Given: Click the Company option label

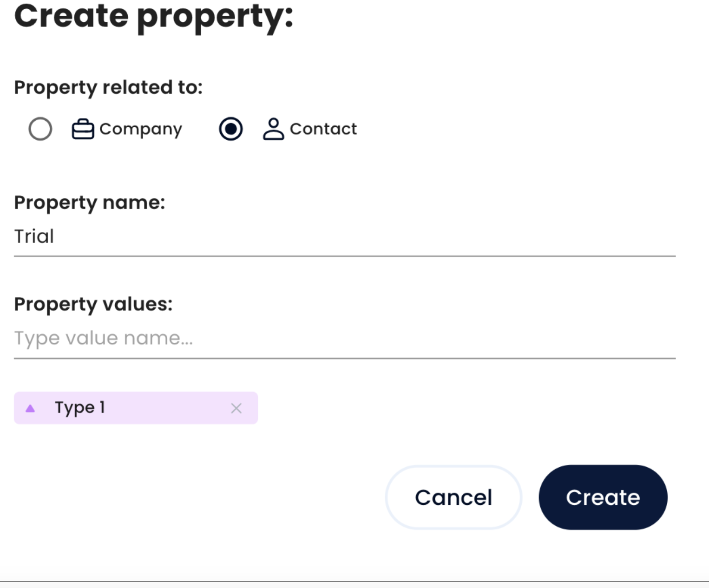Looking at the screenshot, I should 140,129.
